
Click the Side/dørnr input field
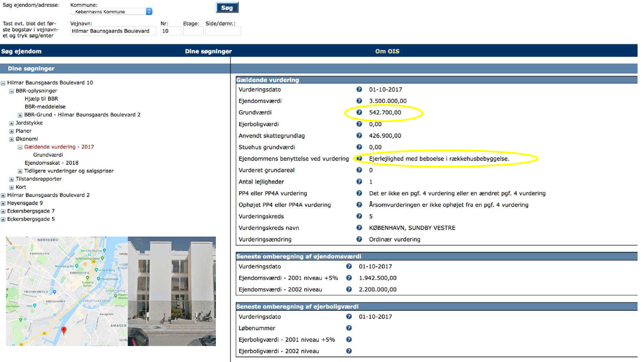223,31
